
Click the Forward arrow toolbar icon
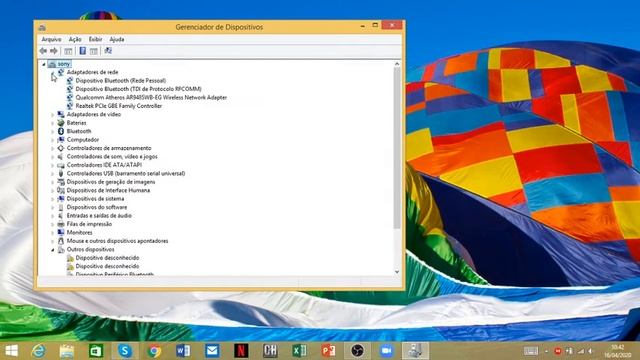[x=54, y=51]
